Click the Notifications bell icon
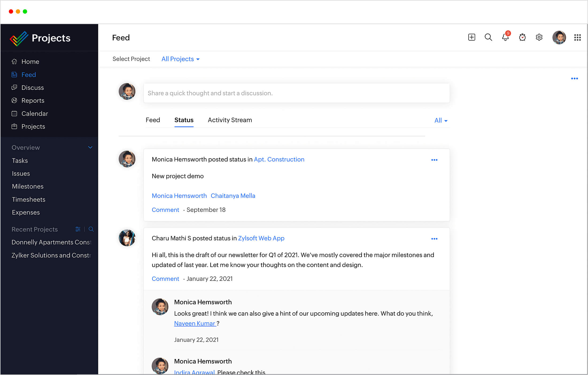 505,38
